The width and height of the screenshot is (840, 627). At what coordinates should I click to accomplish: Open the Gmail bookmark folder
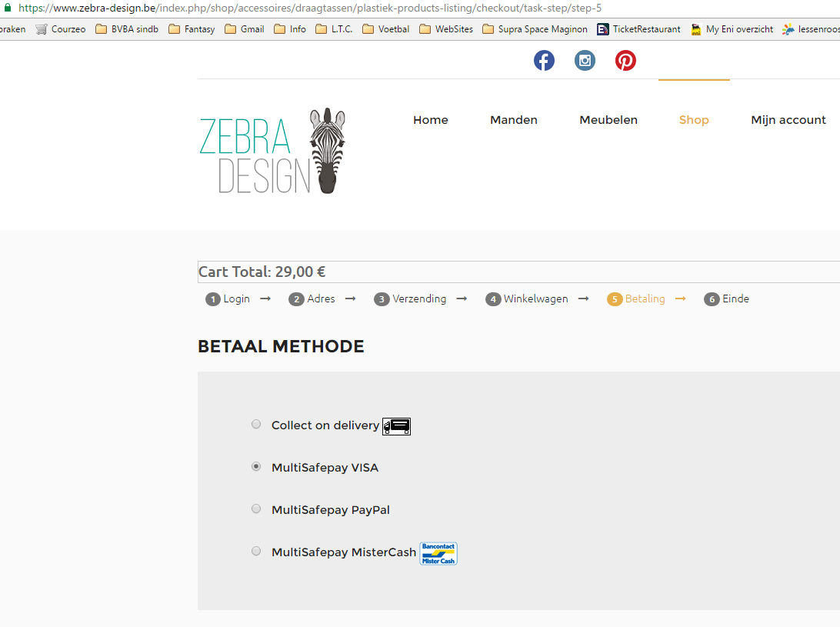(245, 29)
